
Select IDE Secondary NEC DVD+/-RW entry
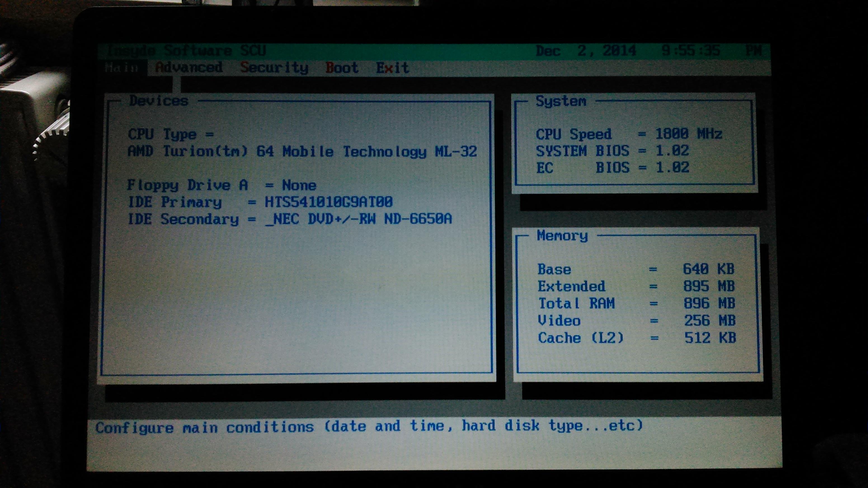(359, 219)
